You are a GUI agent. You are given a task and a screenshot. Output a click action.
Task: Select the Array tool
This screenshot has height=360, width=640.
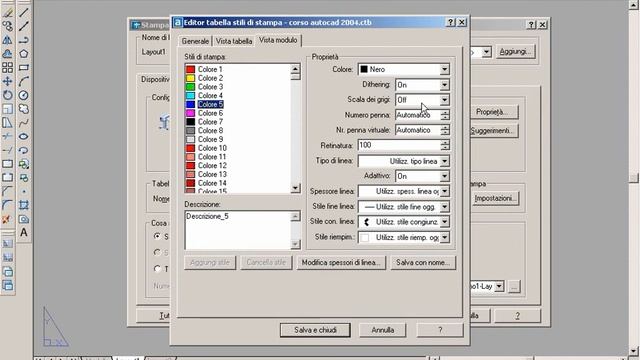(x=7, y=67)
